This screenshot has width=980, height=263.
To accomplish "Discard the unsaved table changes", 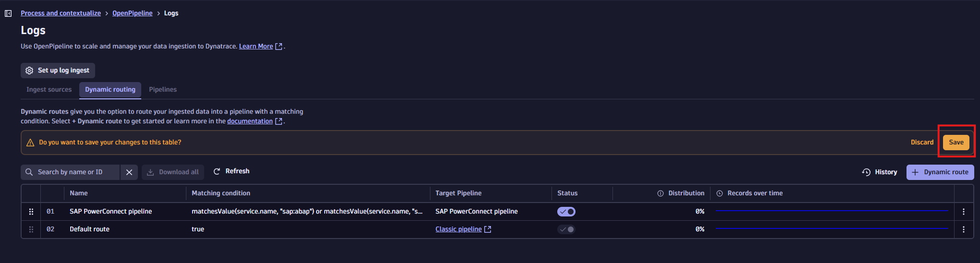I will point(922,143).
